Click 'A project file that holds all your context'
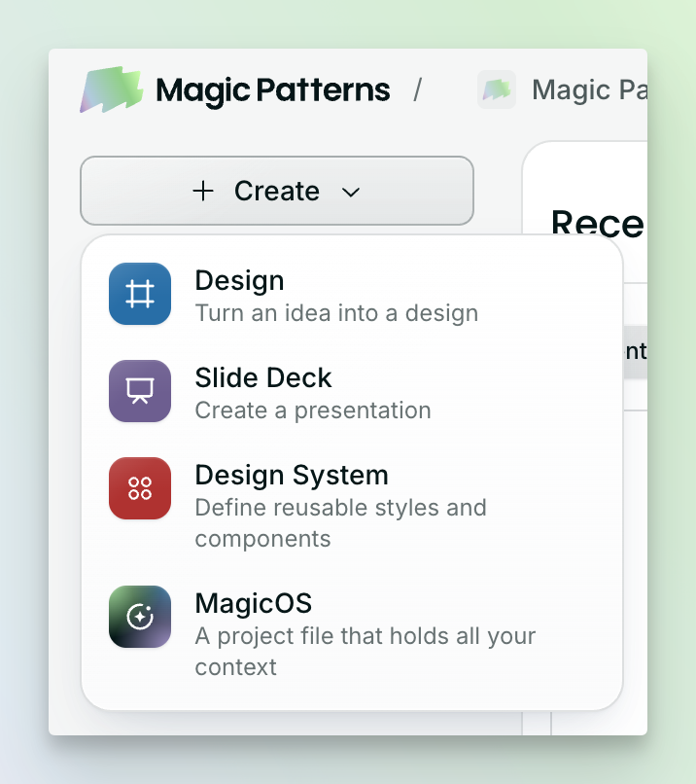The height and width of the screenshot is (784, 696). tap(365, 652)
